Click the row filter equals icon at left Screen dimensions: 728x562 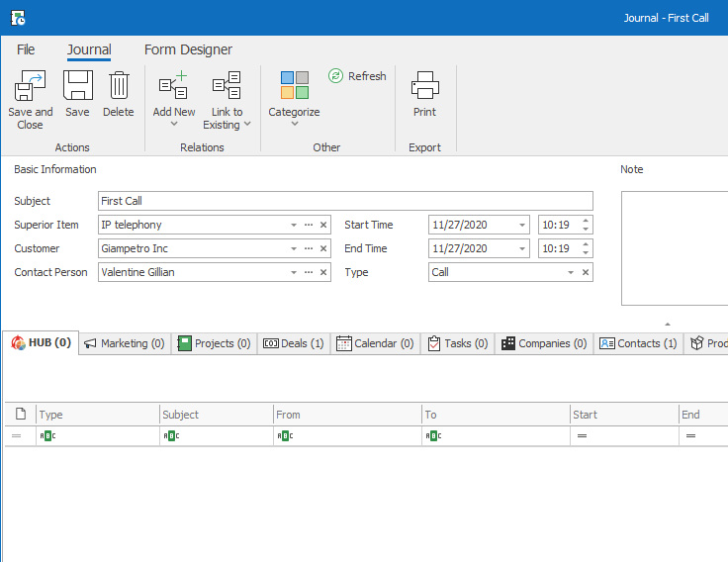(x=17, y=436)
